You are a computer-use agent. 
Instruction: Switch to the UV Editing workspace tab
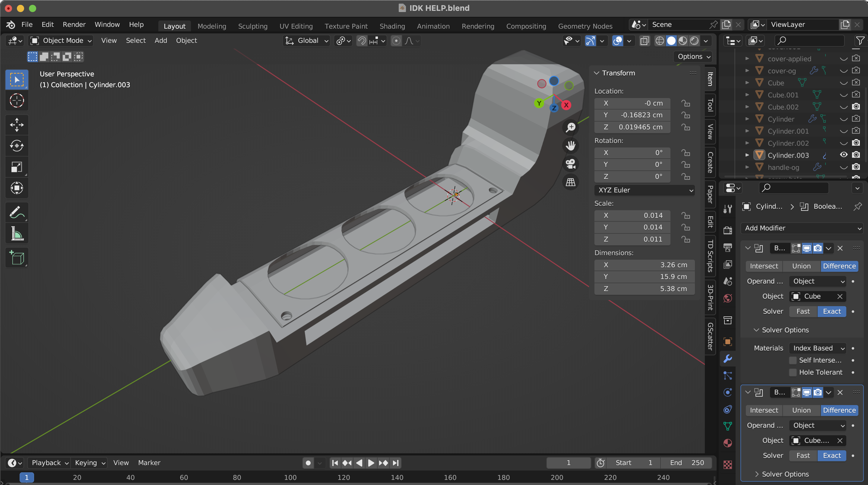point(296,26)
